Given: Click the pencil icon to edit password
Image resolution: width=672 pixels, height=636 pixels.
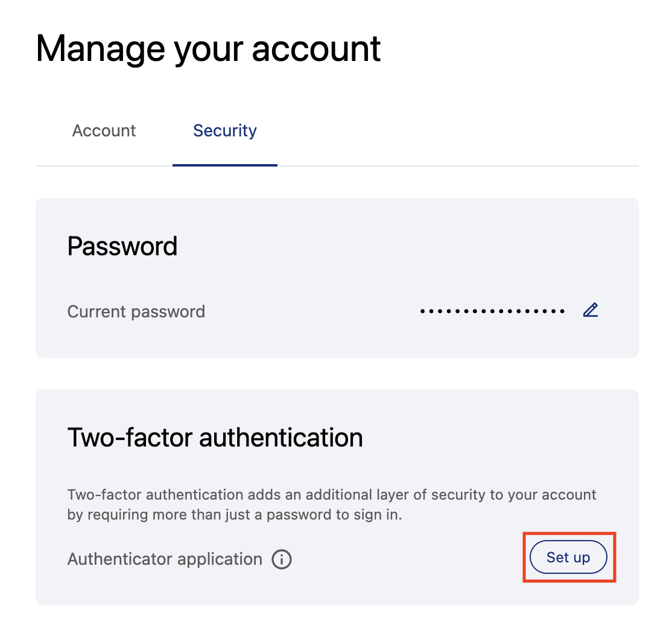Looking at the screenshot, I should pos(591,311).
